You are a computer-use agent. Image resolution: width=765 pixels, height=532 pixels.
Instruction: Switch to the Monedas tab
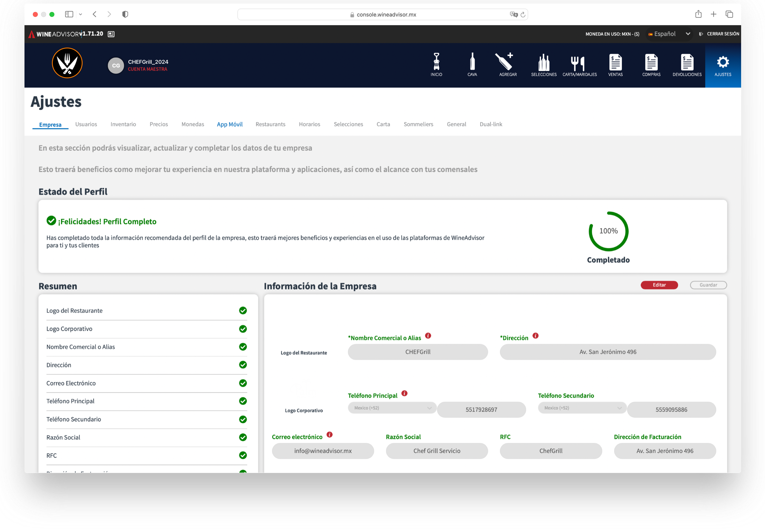(x=193, y=124)
